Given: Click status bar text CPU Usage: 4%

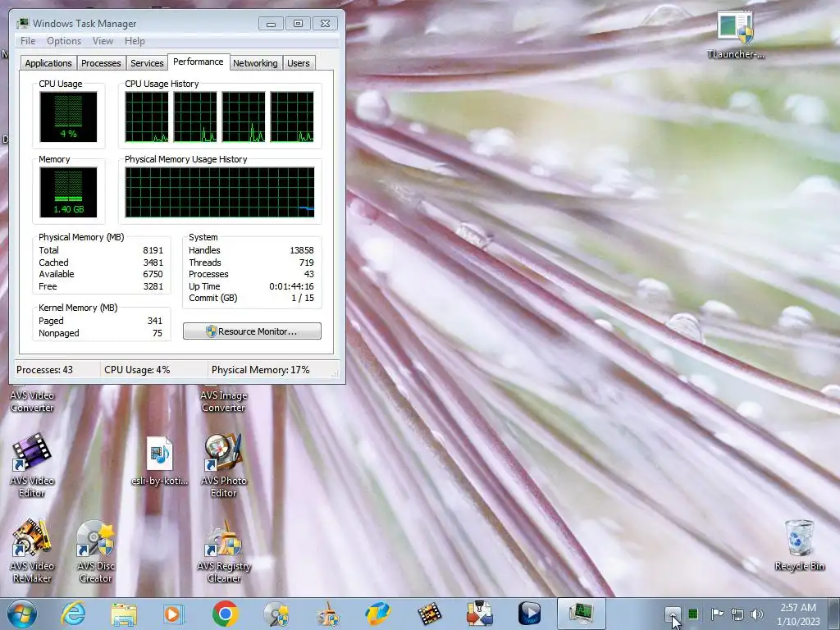Looking at the screenshot, I should [x=137, y=370].
